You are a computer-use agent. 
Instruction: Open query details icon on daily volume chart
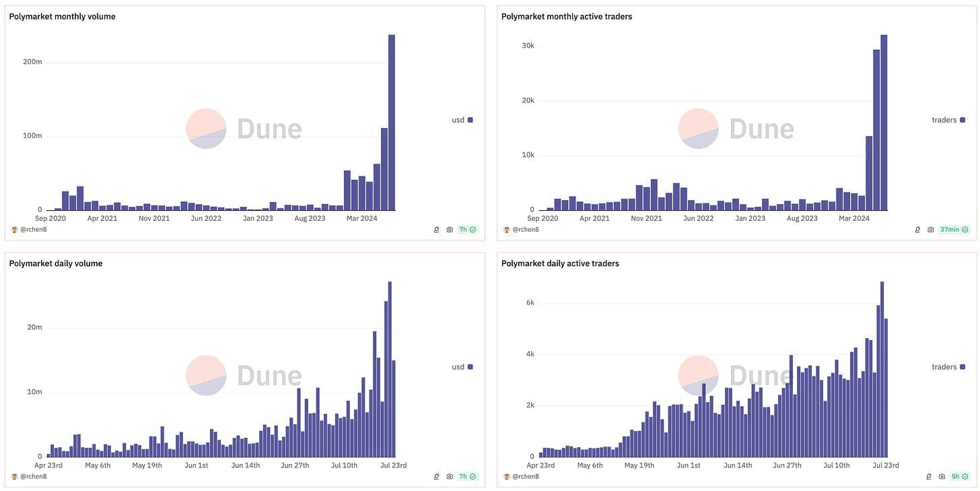(437, 476)
